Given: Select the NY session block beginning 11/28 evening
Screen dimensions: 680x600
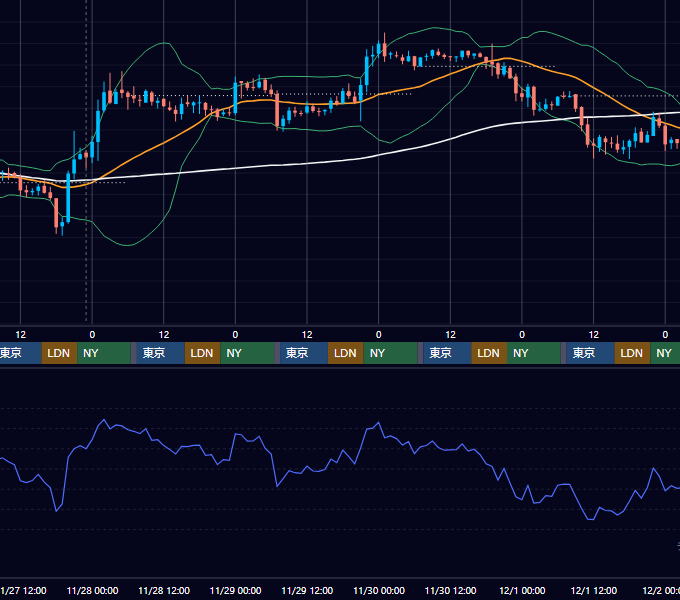Looking at the screenshot, I should click(247, 353).
